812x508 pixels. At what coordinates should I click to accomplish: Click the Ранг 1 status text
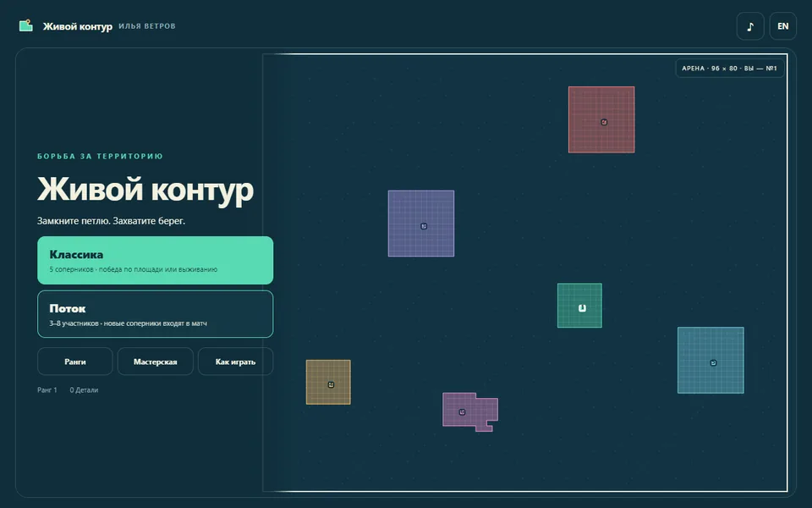(47, 389)
